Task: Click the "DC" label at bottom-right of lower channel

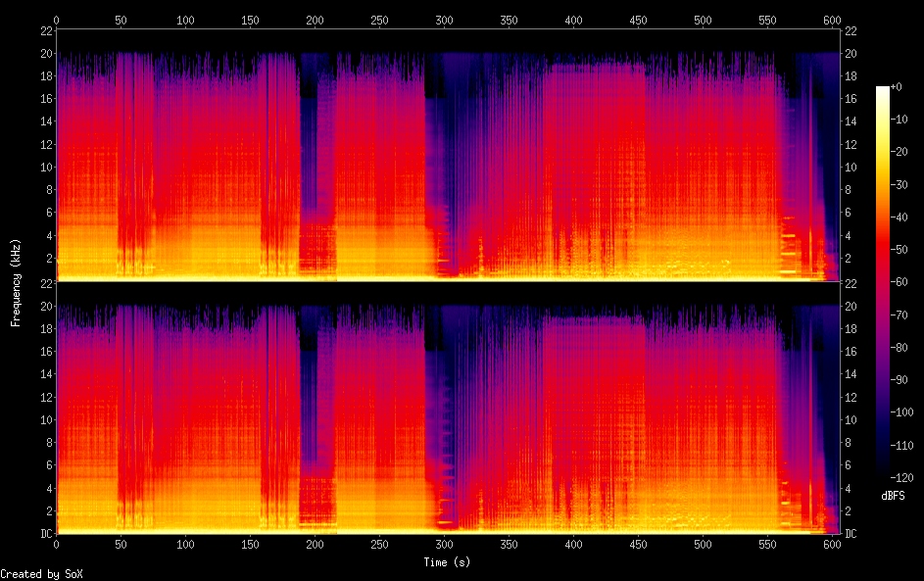Action: coord(851,534)
